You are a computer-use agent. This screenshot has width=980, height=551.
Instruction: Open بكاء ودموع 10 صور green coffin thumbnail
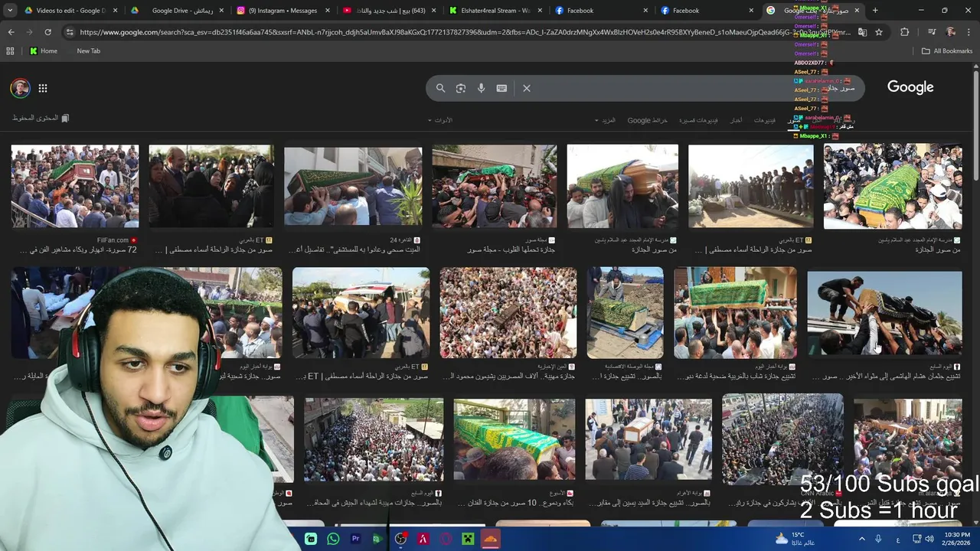tap(514, 439)
